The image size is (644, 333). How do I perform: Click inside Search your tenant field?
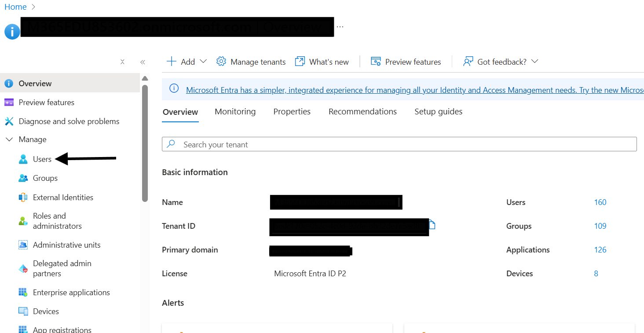[x=399, y=144]
